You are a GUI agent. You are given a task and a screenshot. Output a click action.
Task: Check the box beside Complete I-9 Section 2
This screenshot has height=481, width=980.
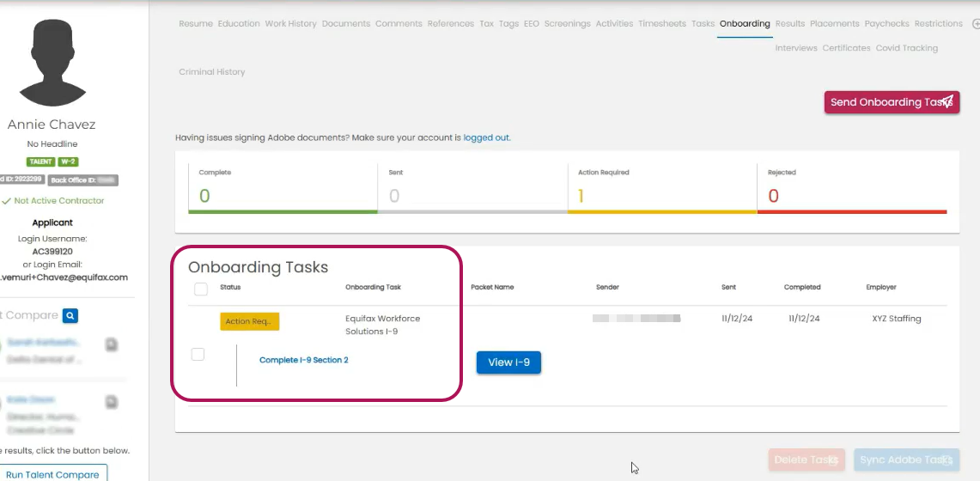click(198, 354)
